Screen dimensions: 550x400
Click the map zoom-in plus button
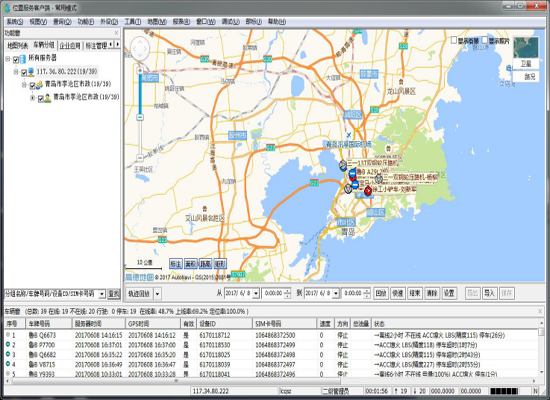[140, 71]
